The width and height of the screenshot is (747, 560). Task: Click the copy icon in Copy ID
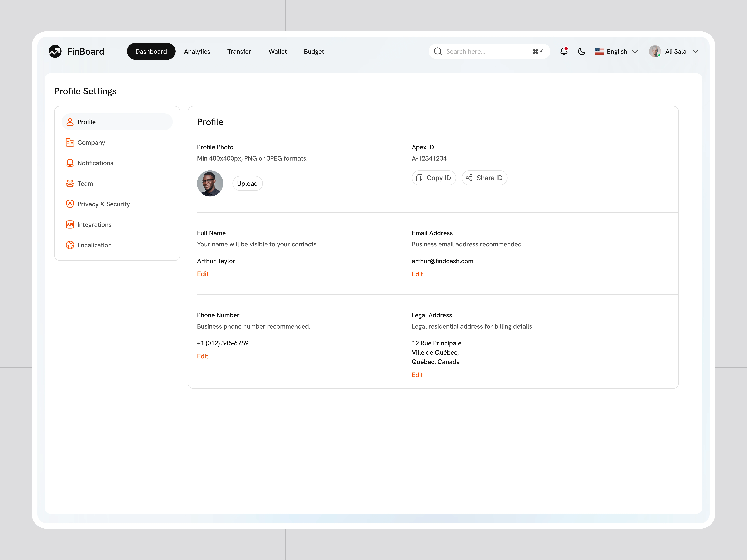419,178
